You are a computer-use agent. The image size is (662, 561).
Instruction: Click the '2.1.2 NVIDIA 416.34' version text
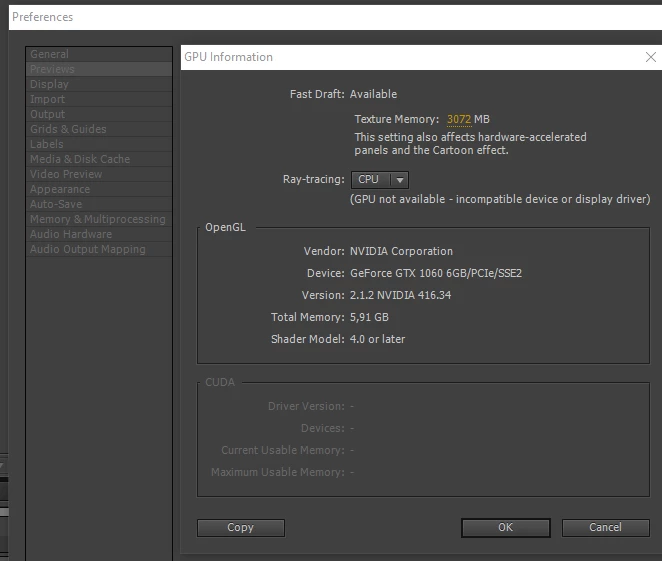[x=400, y=295]
